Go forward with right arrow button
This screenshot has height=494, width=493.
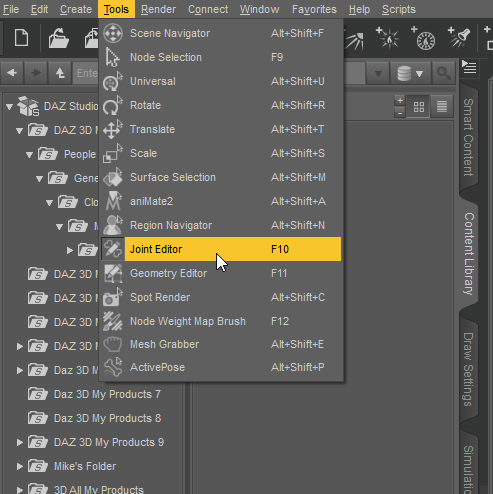[x=36, y=73]
